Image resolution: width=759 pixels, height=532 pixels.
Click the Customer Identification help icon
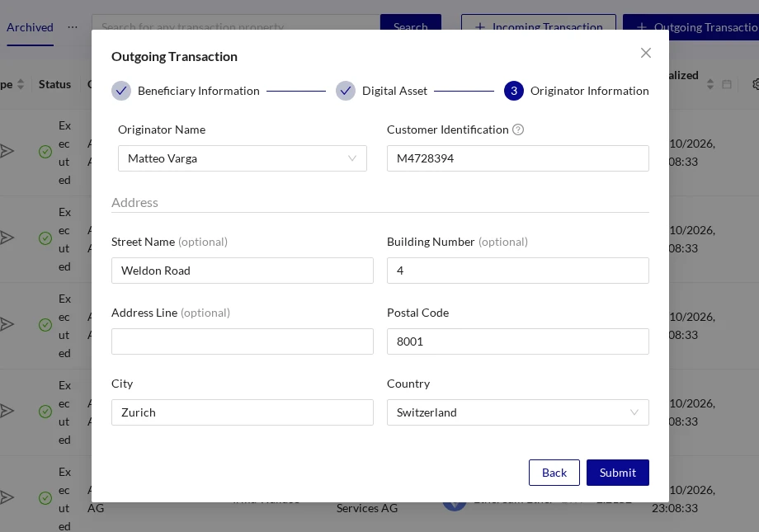[x=518, y=129]
